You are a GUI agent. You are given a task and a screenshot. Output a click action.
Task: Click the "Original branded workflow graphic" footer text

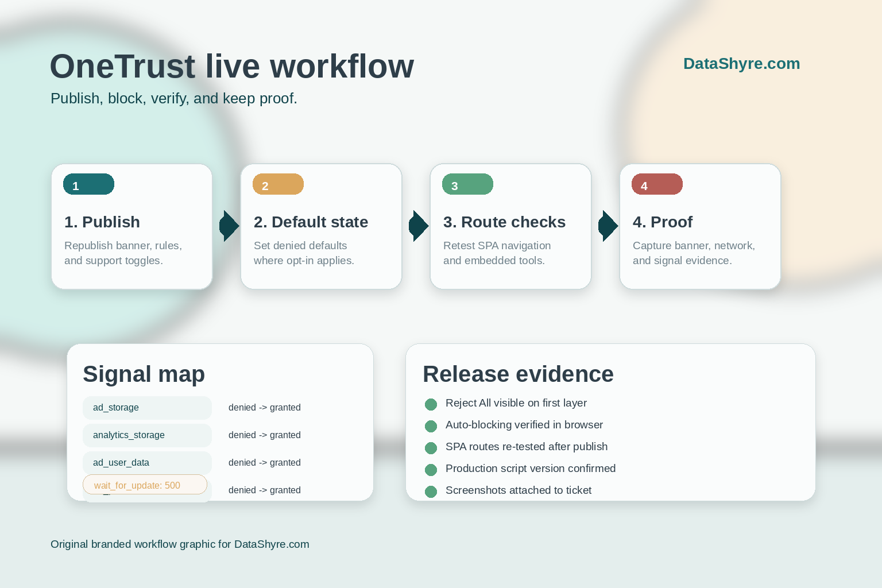pyautogui.click(x=180, y=544)
